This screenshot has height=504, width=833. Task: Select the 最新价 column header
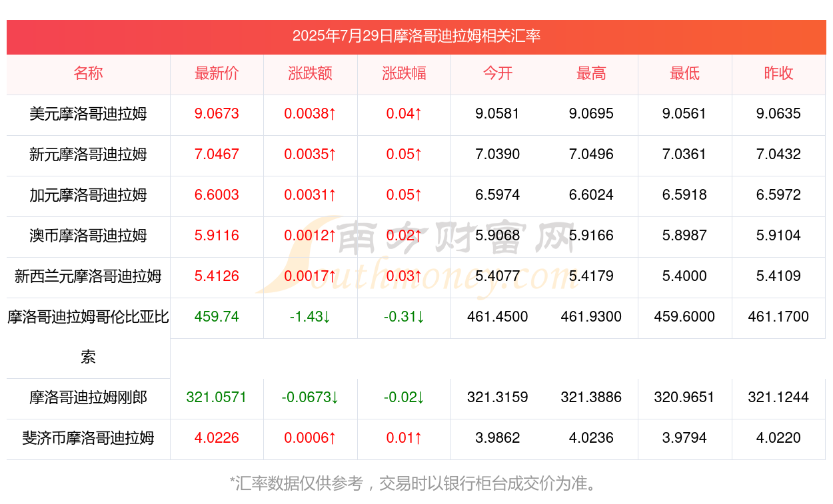click(217, 73)
